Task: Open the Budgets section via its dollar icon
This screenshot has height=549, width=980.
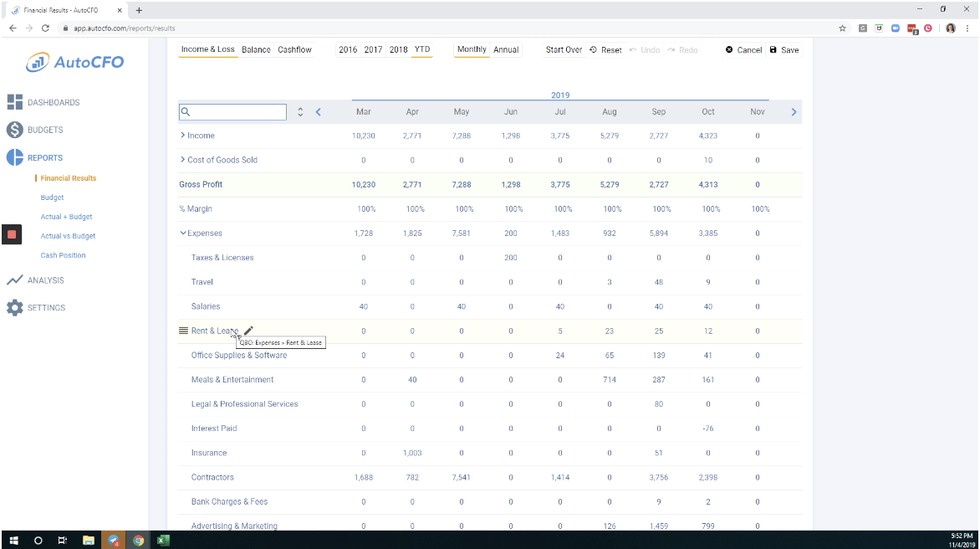Action: (x=14, y=130)
